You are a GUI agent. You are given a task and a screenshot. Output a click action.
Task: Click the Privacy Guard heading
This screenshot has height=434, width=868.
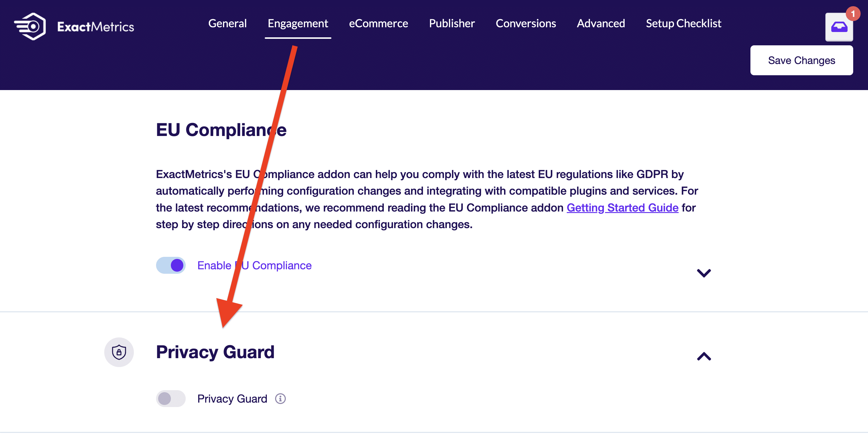point(215,352)
